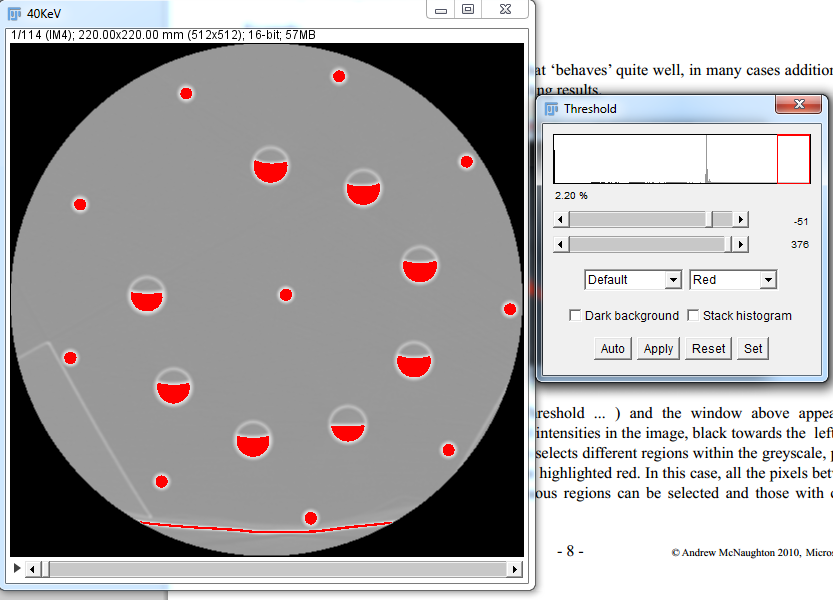Click the ImageJ icon in 40KeV title bar
Screen dimensions: 833x600
[15, 11]
